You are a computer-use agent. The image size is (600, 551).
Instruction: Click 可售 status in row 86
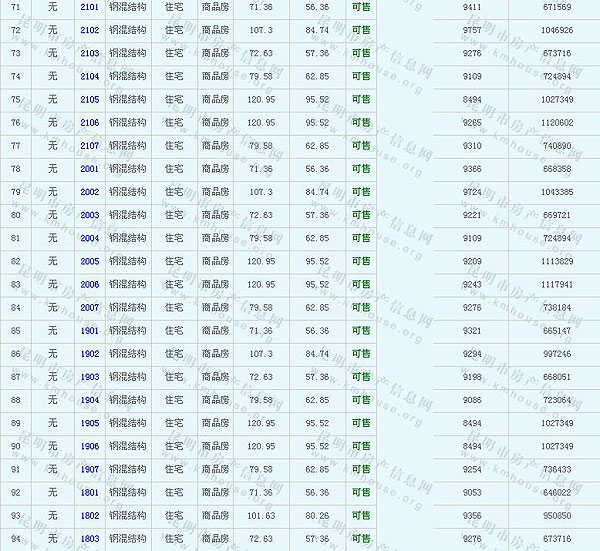coord(360,354)
